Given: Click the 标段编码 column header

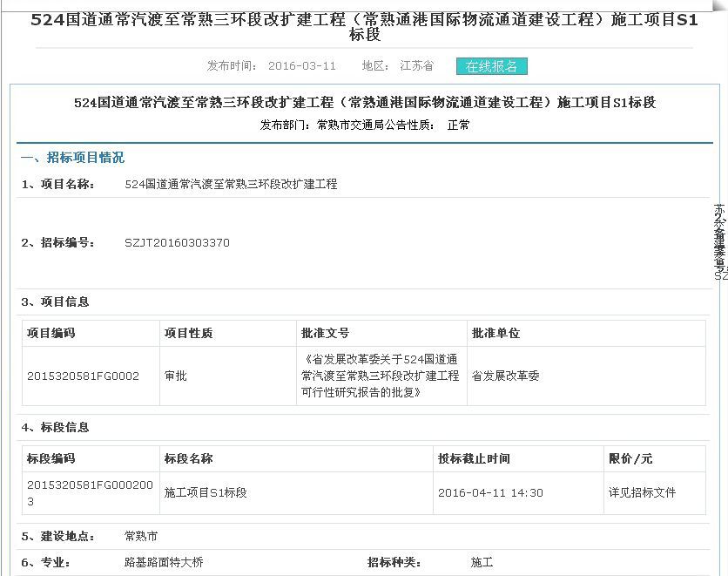Looking at the screenshot, I should pos(51,459).
